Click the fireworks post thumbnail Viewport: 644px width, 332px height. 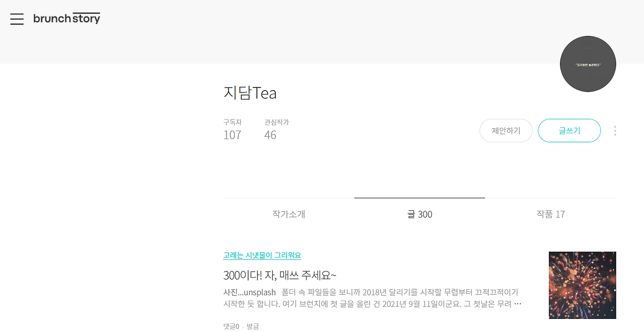(582, 285)
